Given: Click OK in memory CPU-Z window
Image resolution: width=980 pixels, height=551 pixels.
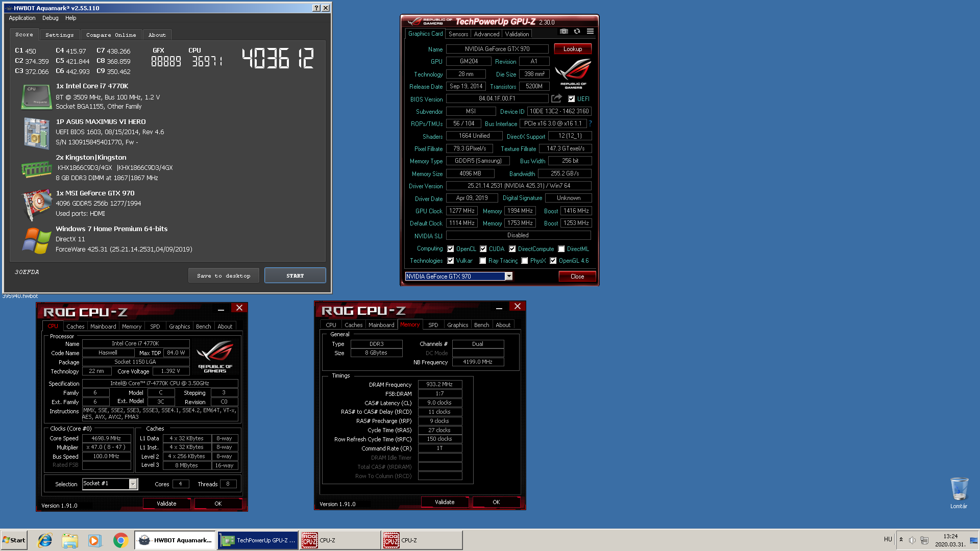Looking at the screenshot, I should pyautogui.click(x=496, y=502).
